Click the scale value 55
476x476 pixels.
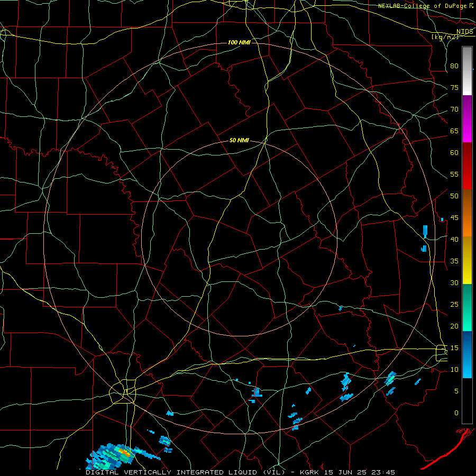(454, 174)
